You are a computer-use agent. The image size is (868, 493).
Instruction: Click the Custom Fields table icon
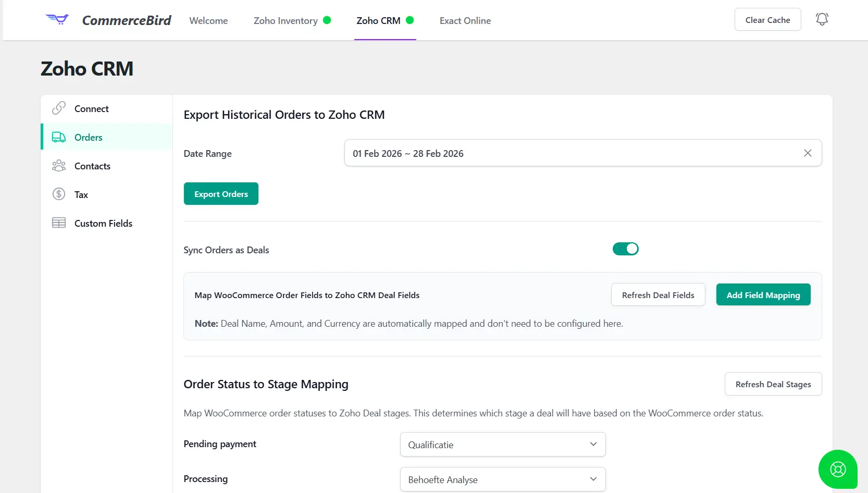pyautogui.click(x=59, y=223)
